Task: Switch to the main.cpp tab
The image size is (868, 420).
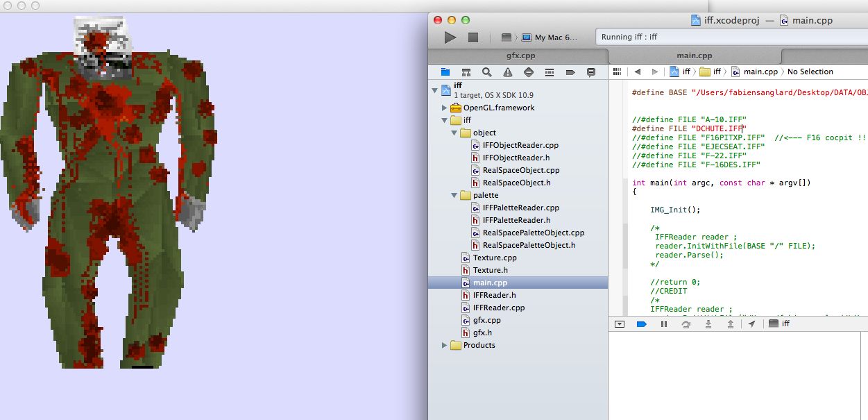Action: click(x=694, y=55)
